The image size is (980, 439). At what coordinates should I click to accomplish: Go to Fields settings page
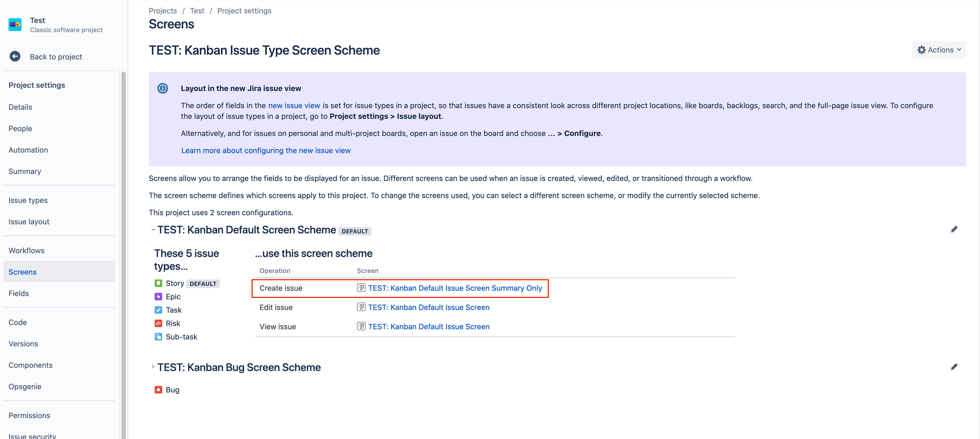coord(19,294)
